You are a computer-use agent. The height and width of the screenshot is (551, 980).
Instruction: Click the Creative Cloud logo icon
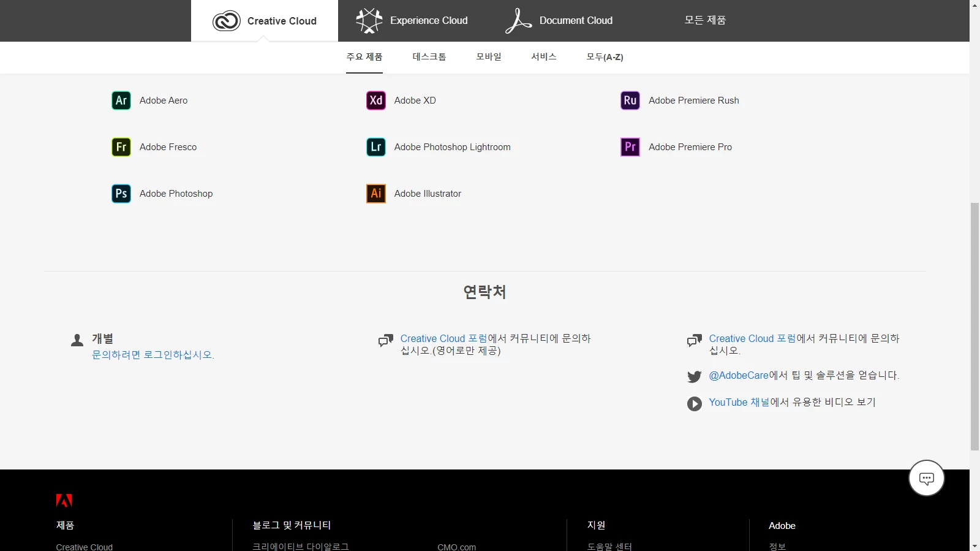click(x=227, y=21)
